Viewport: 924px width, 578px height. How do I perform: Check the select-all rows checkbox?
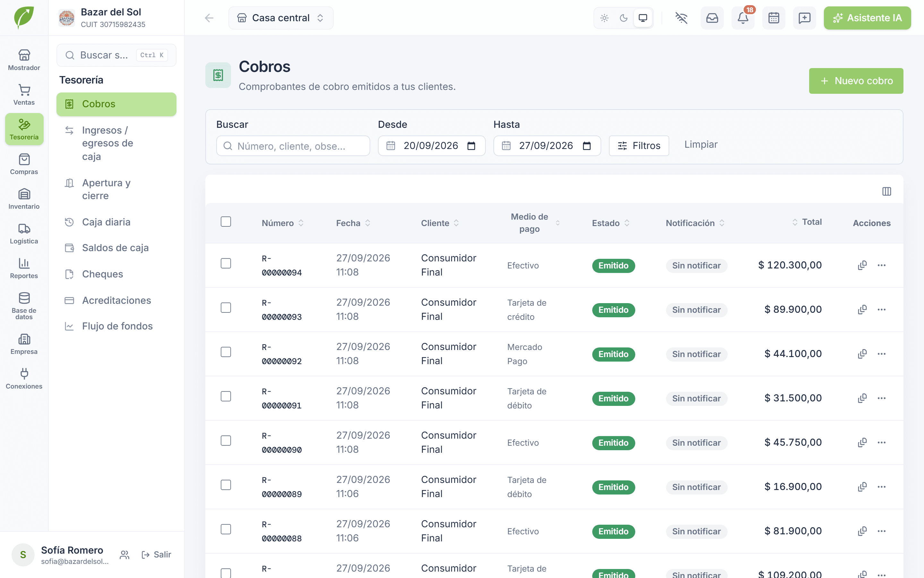tap(226, 222)
